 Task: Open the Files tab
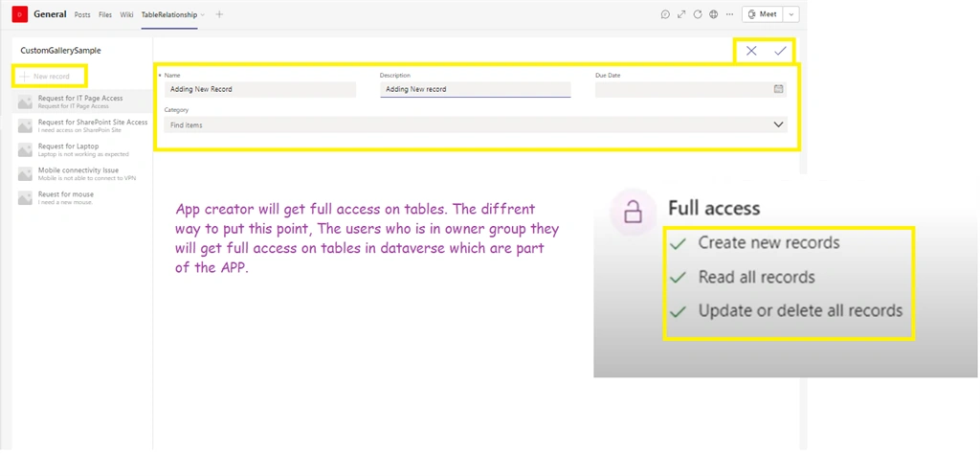coord(105,15)
